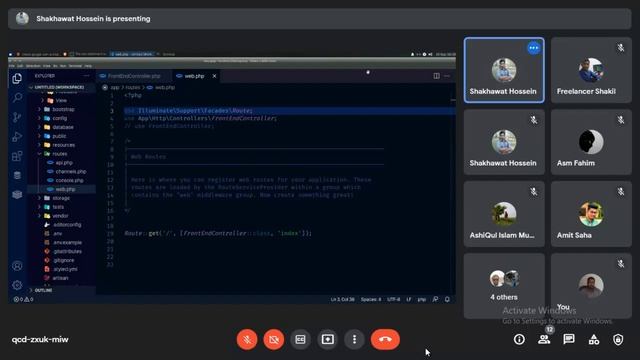Change indentation via Spaces: 4

click(371, 299)
